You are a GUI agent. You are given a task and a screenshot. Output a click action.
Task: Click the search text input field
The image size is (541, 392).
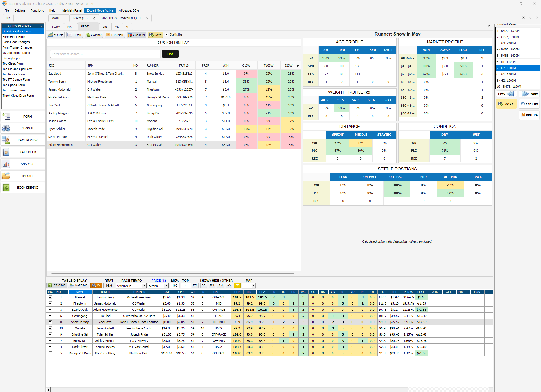[x=105, y=54]
